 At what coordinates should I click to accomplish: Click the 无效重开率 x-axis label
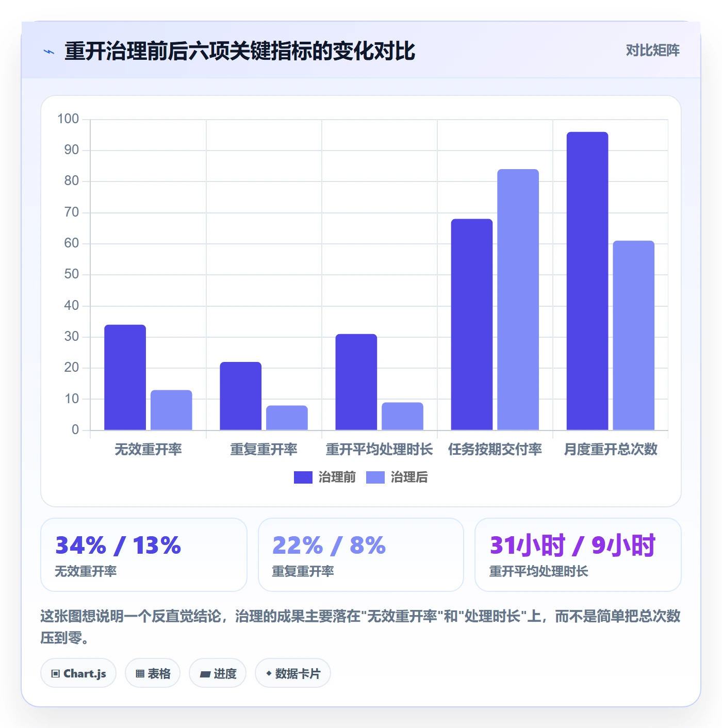148,449
